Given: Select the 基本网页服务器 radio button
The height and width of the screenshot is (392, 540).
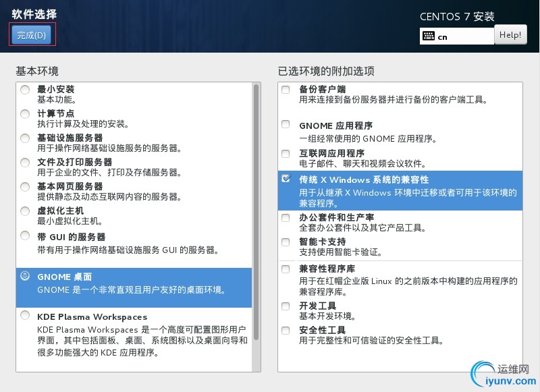Looking at the screenshot, I should click(25, 186).
